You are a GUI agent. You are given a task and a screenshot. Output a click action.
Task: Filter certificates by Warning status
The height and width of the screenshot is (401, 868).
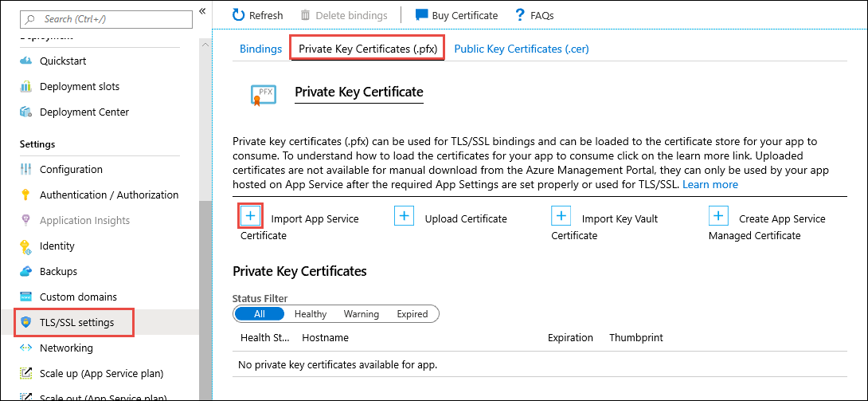[x=362, y=314]
